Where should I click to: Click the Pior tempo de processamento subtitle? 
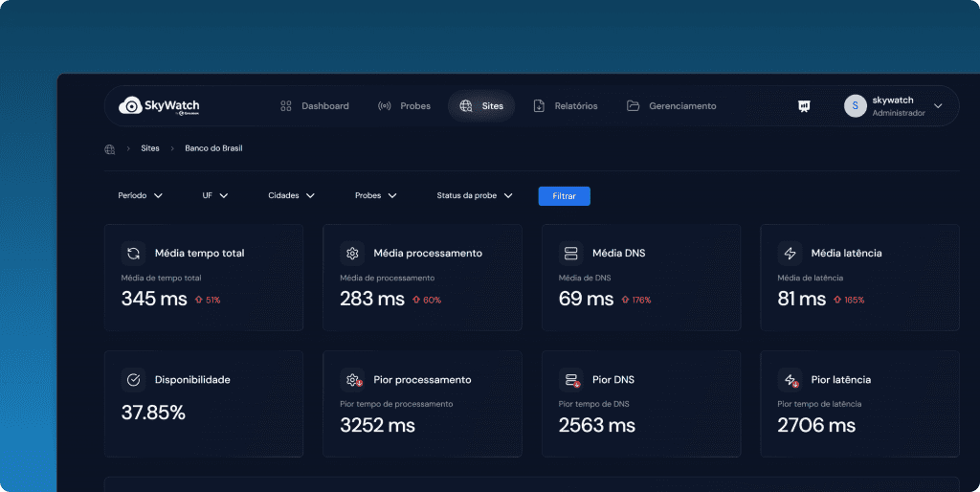point(396,404)
